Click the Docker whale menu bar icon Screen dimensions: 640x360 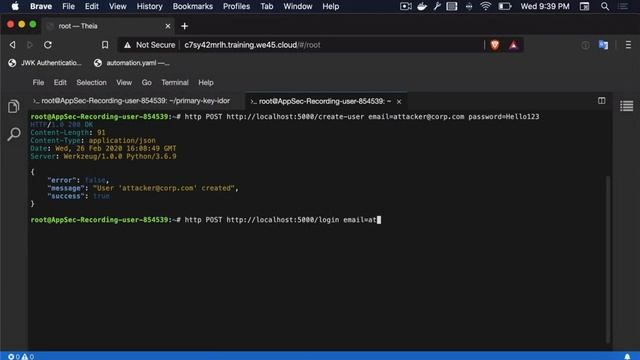422,6
